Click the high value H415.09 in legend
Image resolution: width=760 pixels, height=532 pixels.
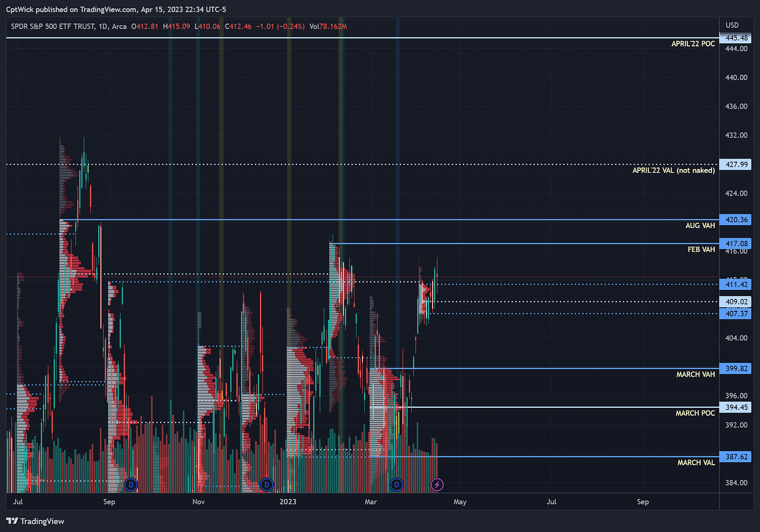176,26
